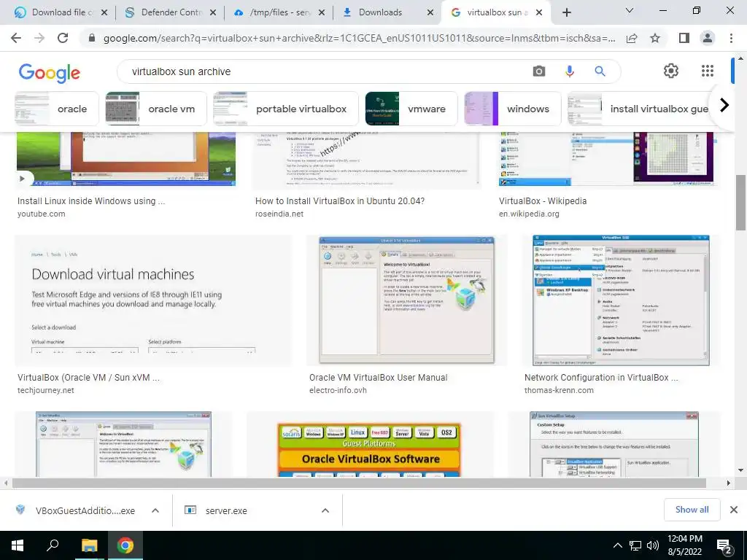Open the network status tray icon
Image resolution: width=747 pixels, height=560 pixels.
[635, 545]
